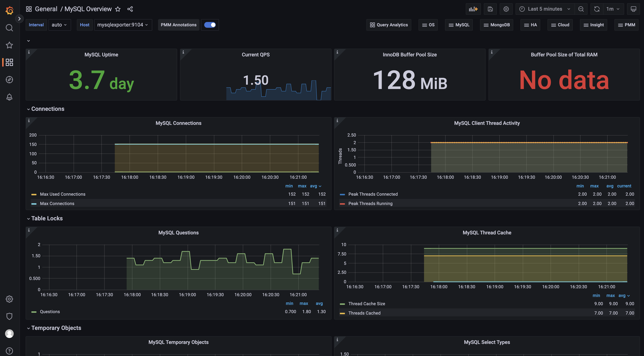Toggle the PMM Annotations switch
644x356 pixels.
(x=210, y=25)
